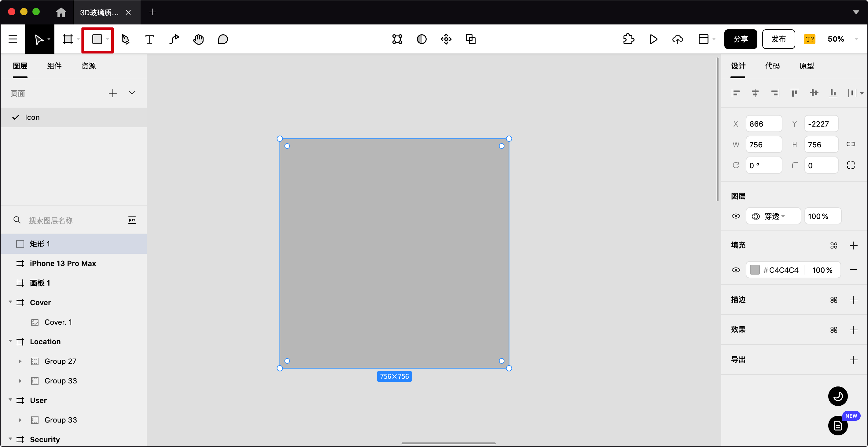Screen dimensions: 868x447
Task: Select the Text tool
Action: [x=150, y=39]
